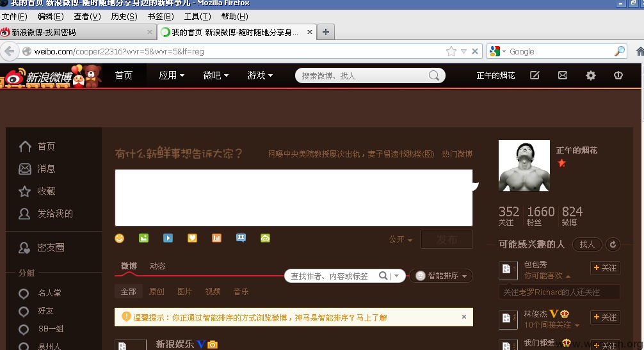Switch to the 新浪微博-找回密码 tab
644x350 pixels.
pyautogui.click(x=78, y=32)
